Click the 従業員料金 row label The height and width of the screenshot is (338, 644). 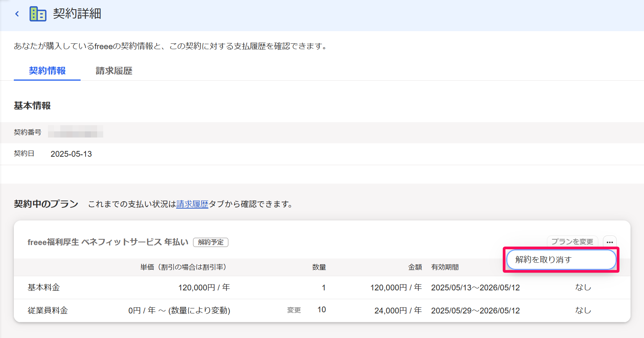click(48, 310)
